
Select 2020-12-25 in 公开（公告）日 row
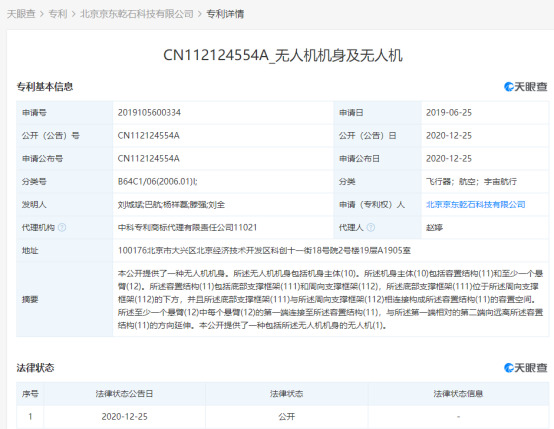(x=449, y=136)
